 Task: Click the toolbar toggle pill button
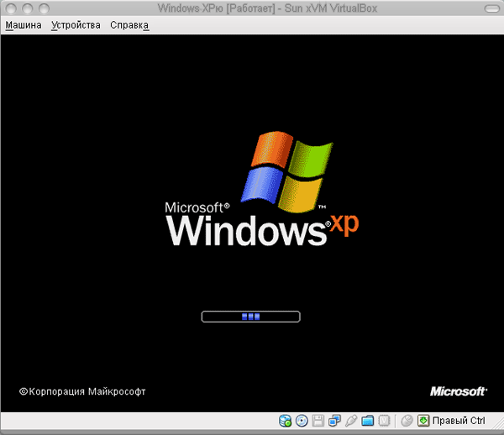pos(491,8)
